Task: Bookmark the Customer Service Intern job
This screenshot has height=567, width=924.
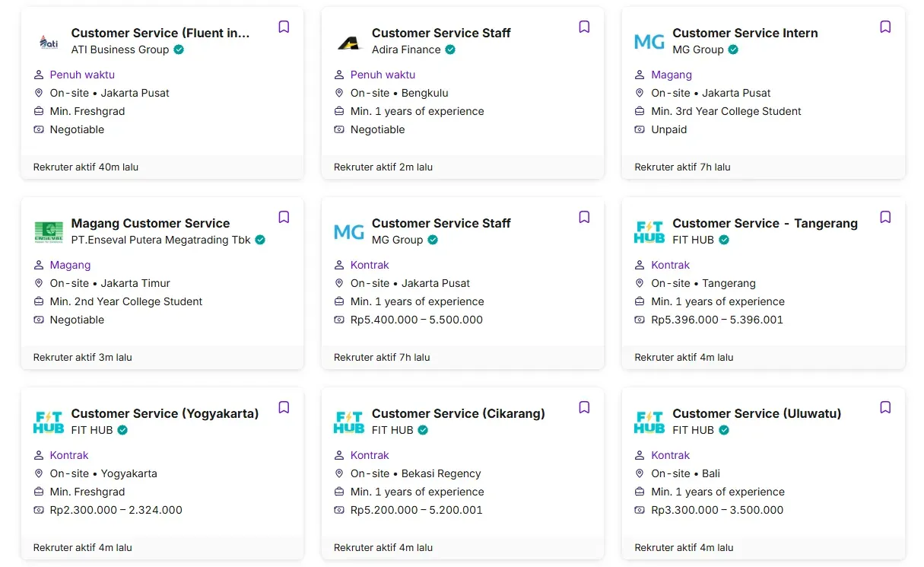Action: click(x=885, y=27)
